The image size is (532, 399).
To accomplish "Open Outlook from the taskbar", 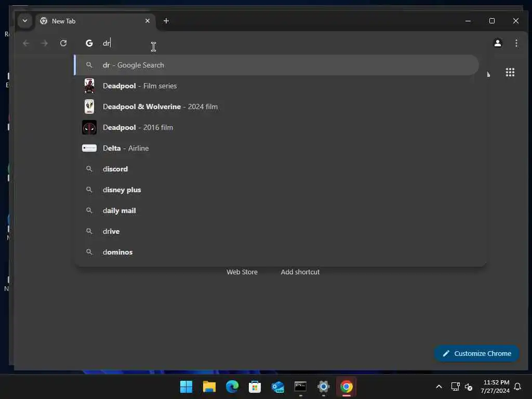I will click(278, 387).
